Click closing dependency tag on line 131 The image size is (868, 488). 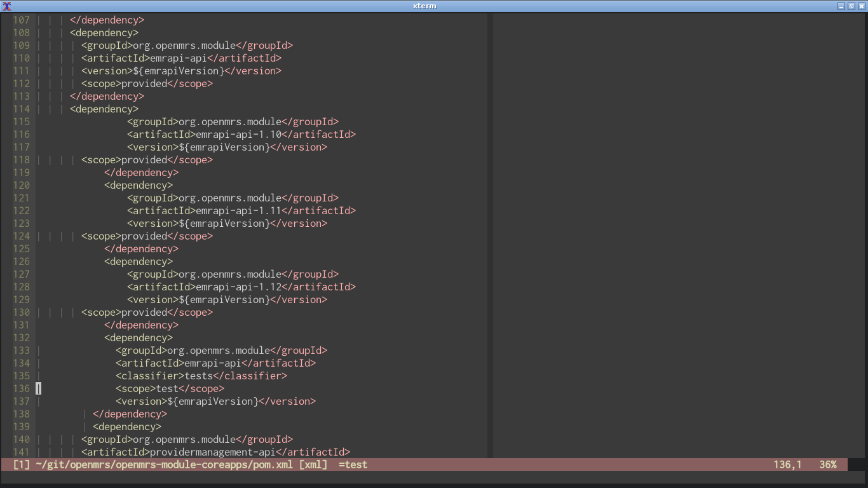[x=142, y=325]
